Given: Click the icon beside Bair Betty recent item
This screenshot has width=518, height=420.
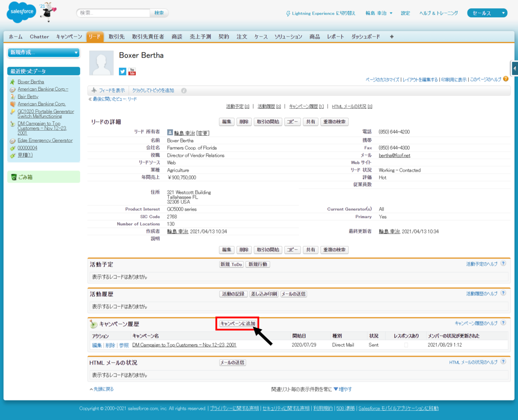Looking at the screenshot, I should click(13, 97).
